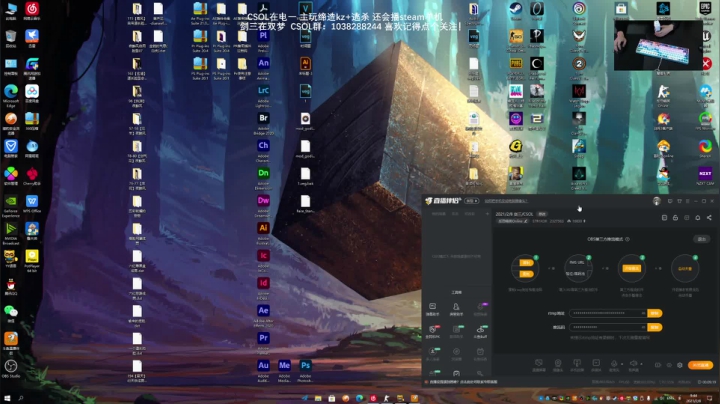720x404 pixels.
Task: Expand the microphone options arrow
Action: pos(622,364)
